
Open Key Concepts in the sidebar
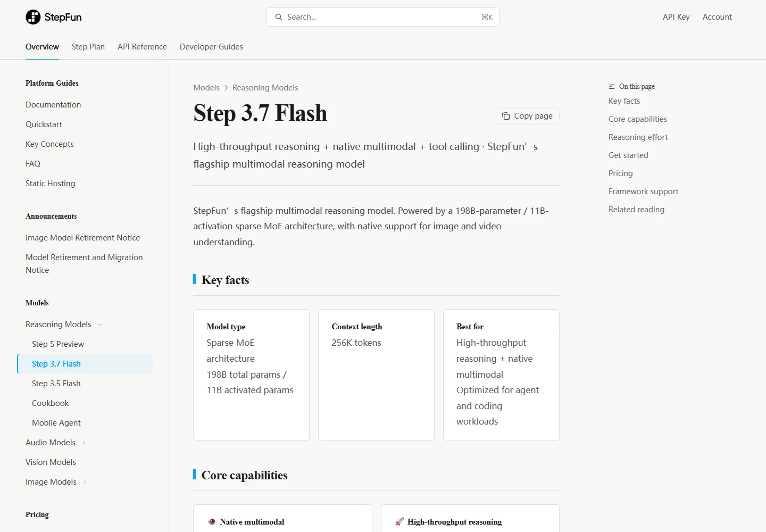pyautogui.click(x=49, y=144)
